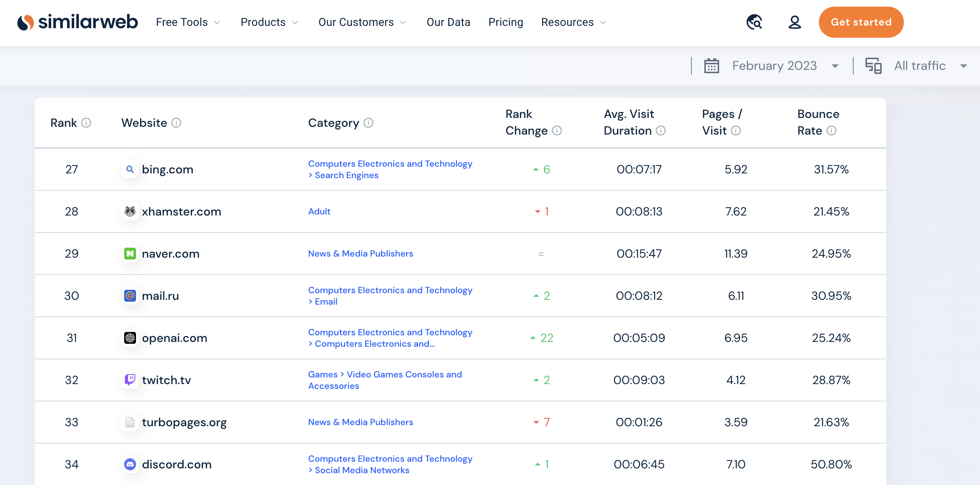
Task: Open discord.com site link
Action: click(177, 464)
